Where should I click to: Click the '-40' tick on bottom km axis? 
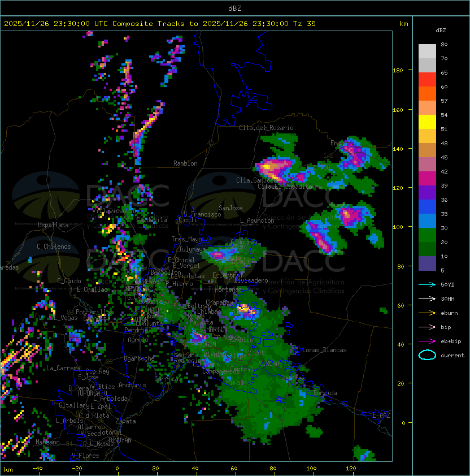(x=37, y=469)
